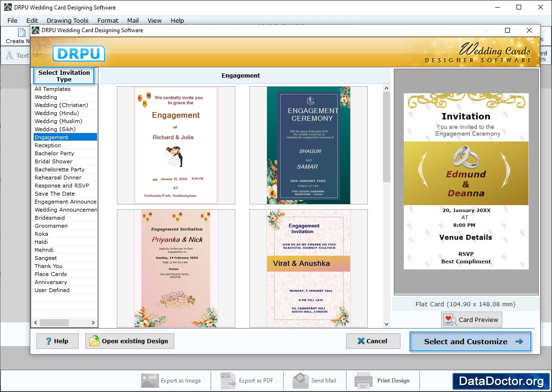Viewport: 552px width, 392px height.
Task: Choose Reception in the type list
Action: click(65, 145)
